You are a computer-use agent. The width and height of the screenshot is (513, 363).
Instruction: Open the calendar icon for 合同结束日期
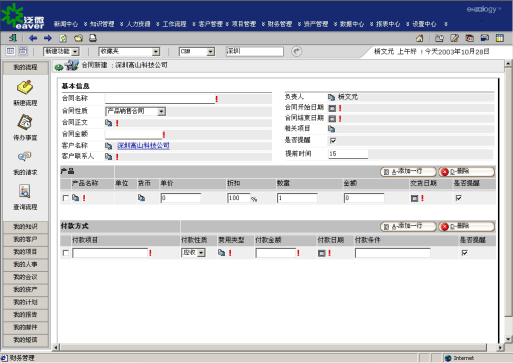point(332,118)
